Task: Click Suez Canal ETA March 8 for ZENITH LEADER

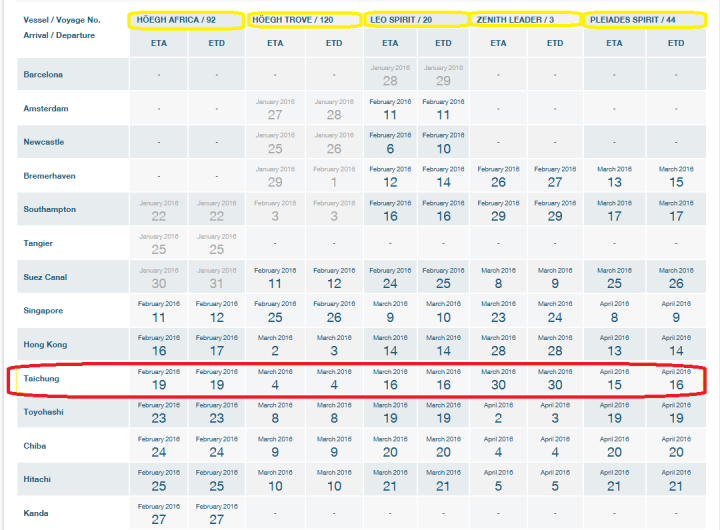Action: (x=498, y=278)
